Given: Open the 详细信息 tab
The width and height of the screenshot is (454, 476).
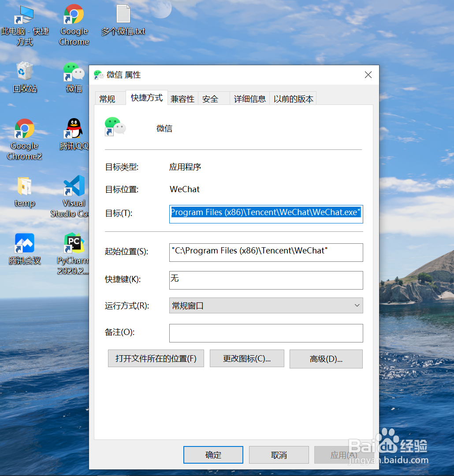Looking at the screenshot, I should click(249, 98).
